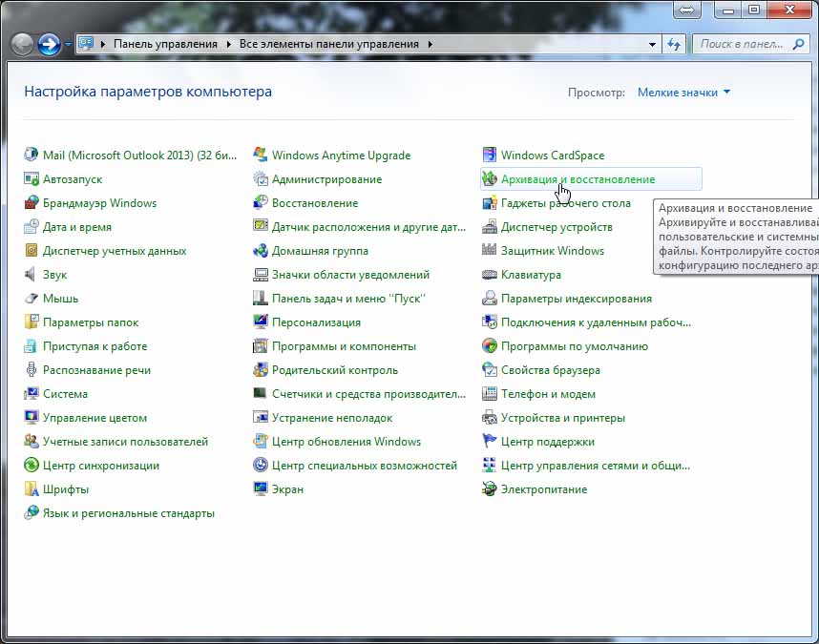Open the Диспетчер устройств icon

tap(490, 226)
